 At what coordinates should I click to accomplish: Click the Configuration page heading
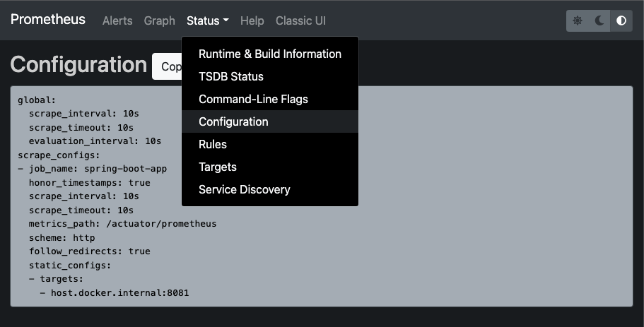tap(78, 64)
